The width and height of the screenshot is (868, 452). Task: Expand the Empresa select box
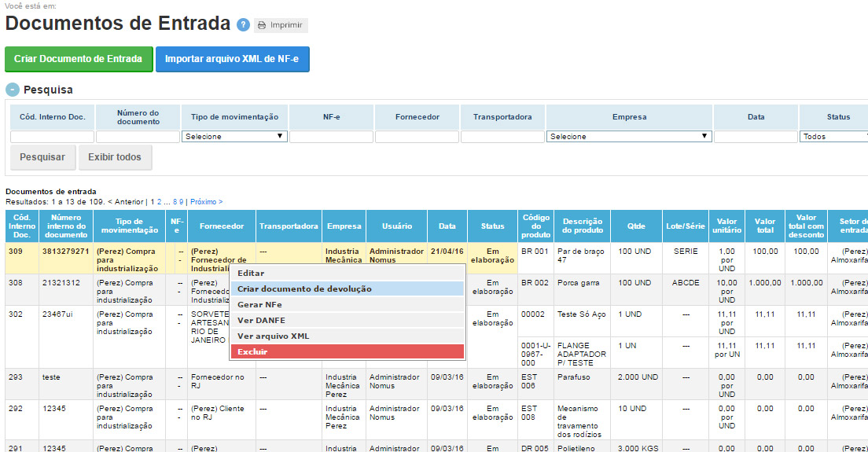pos(629,137)
